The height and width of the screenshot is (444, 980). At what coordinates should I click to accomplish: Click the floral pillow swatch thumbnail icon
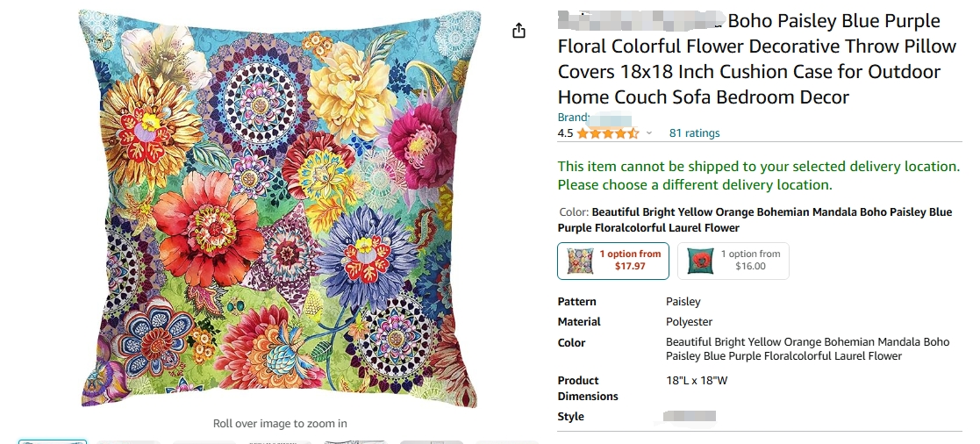(580, 261)
